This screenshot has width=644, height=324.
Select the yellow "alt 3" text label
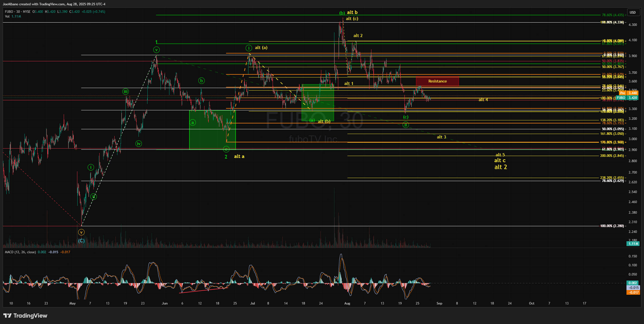441,137
